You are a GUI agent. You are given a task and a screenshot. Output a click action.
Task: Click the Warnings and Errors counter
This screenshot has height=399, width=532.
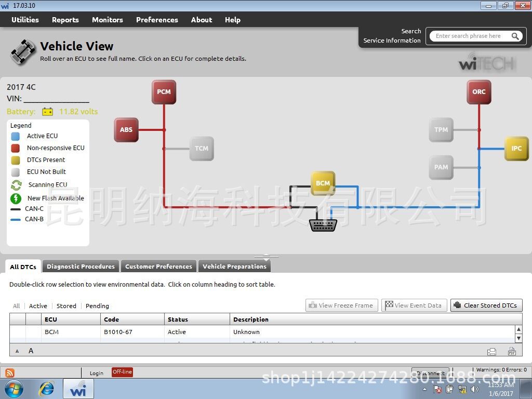pos(501,370)
